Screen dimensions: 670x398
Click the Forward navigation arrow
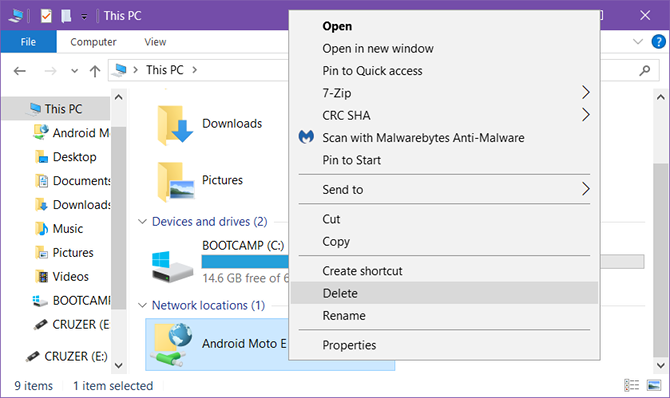pos(50,71)
